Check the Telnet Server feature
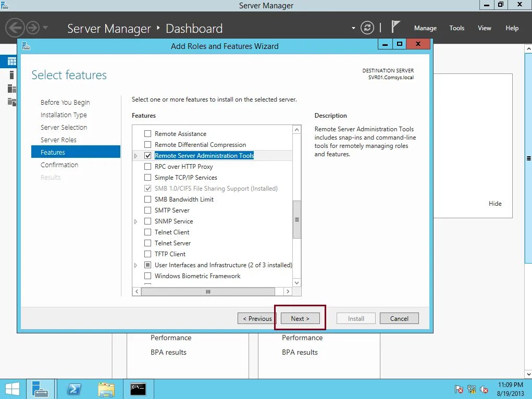The width and height of the screenshot is (532, 399). (x=147, y=243)
